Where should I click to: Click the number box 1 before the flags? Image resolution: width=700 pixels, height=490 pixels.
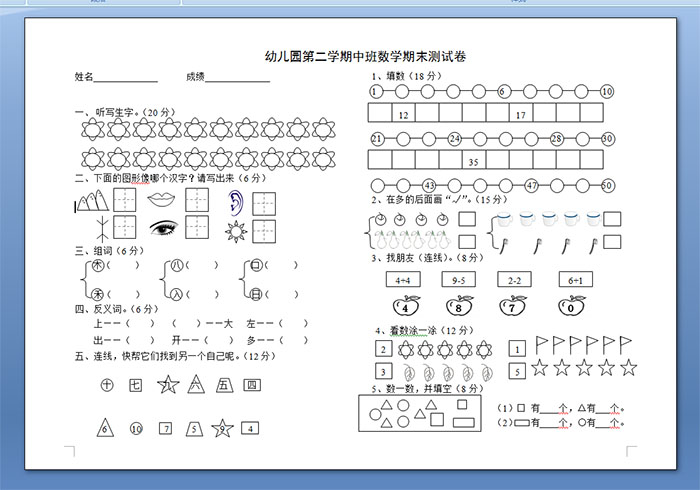tap(517, 349)
